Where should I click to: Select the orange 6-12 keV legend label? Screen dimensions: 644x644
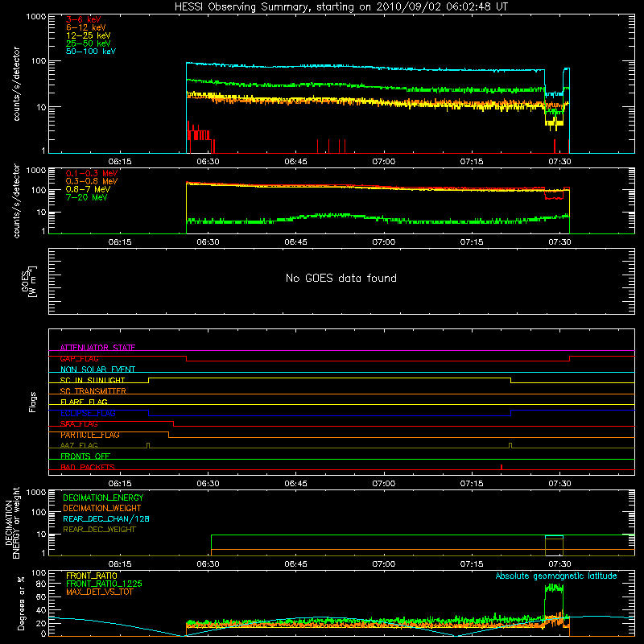pos(86,27)
